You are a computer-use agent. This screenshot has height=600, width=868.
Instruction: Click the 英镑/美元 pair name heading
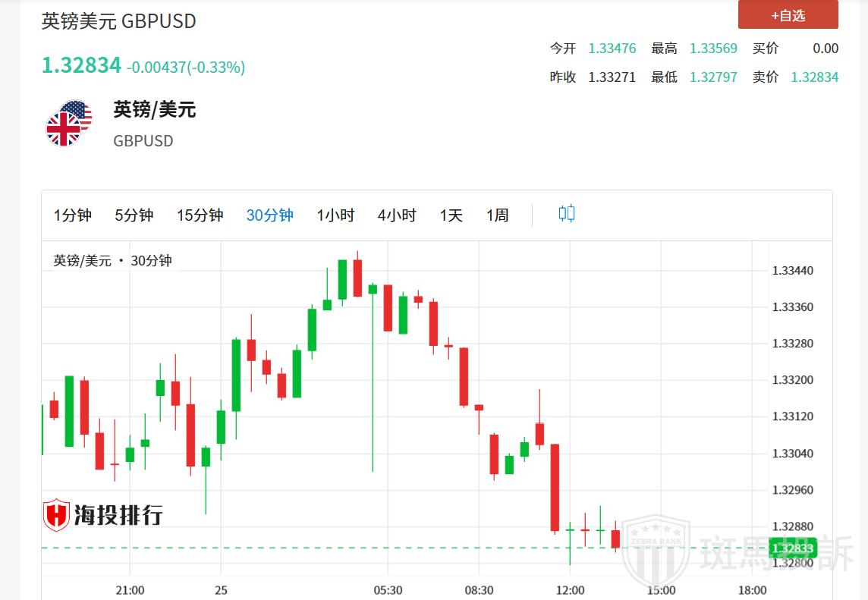click(x=155, y=110)
